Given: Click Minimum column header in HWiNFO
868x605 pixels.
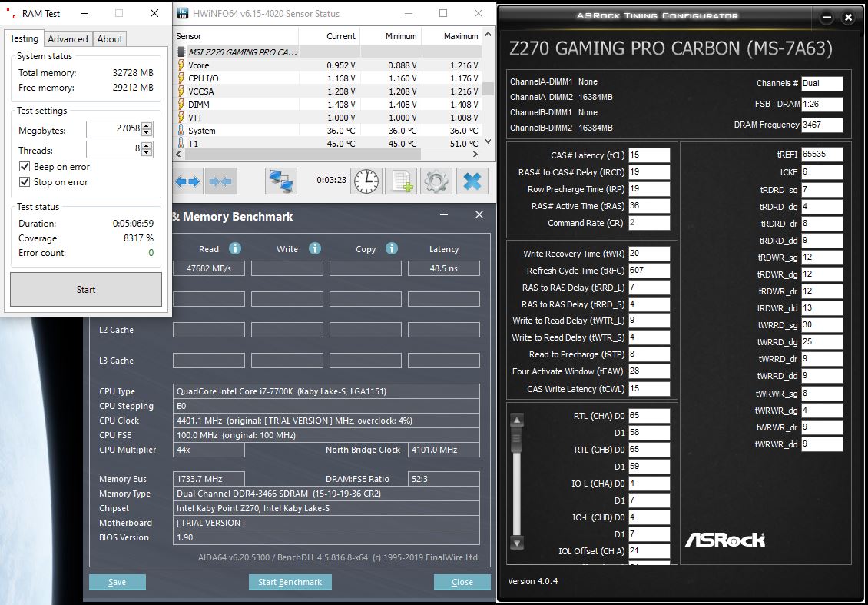Looking at the screenshot, I should [x=391, y=36].
